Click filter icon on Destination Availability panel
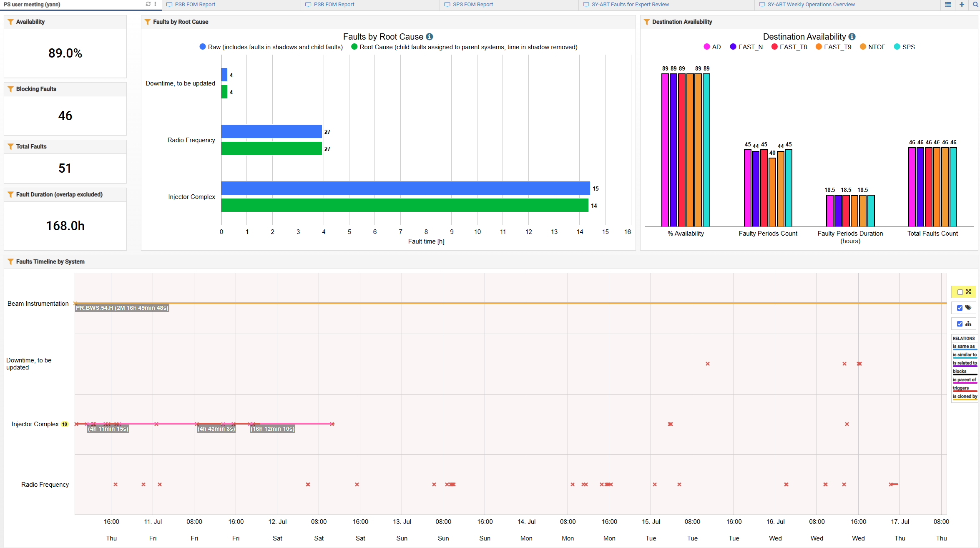Image resolution: width=980 pixels, height=548 pixels. click(x=646, y=22)
